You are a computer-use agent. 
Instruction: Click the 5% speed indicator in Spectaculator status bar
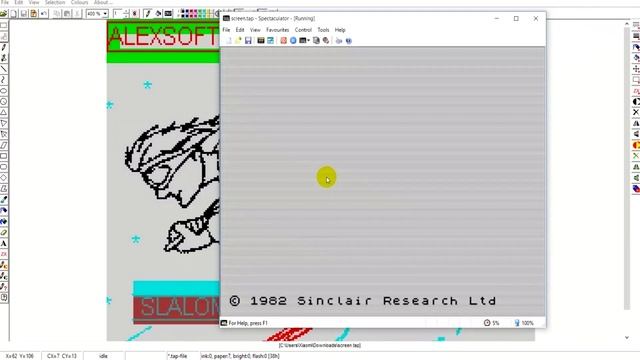tap(491, 323)
